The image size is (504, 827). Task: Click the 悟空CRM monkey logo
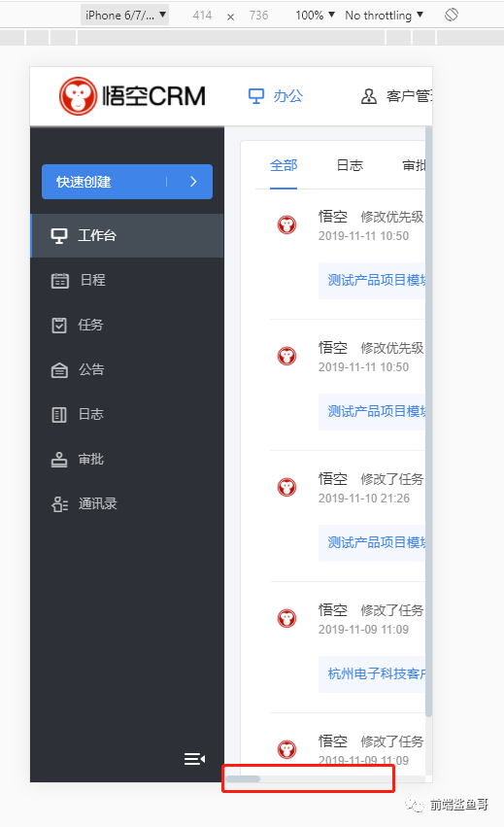pos(78,96)
